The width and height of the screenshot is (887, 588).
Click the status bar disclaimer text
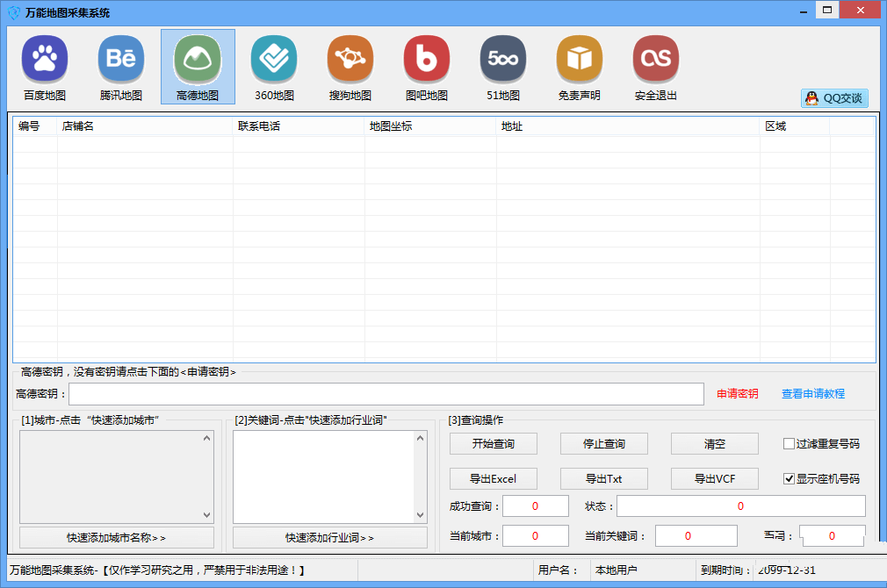(x=157, y=570)
